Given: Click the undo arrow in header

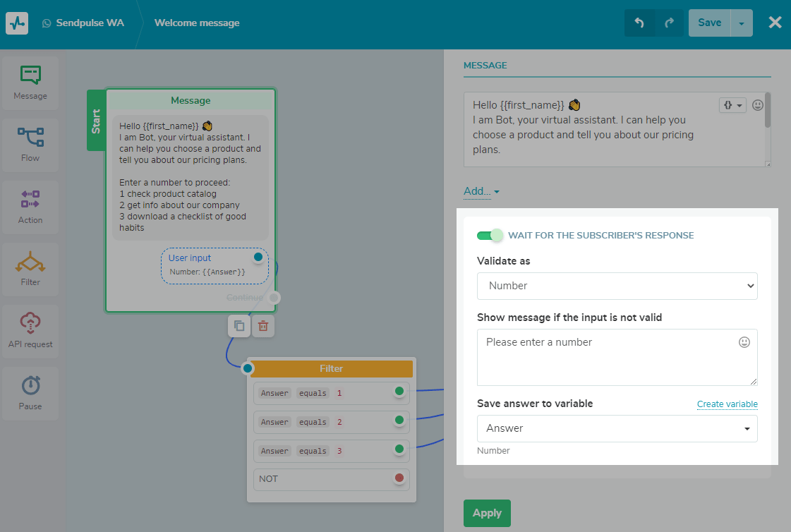Looking at the screenshot, I should (639, 23).
